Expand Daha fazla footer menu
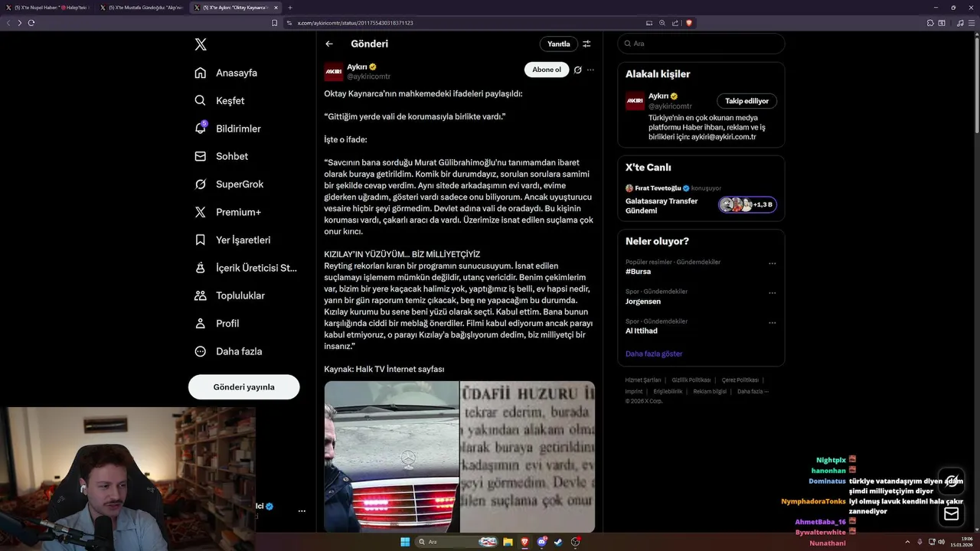 pos(753,391)
